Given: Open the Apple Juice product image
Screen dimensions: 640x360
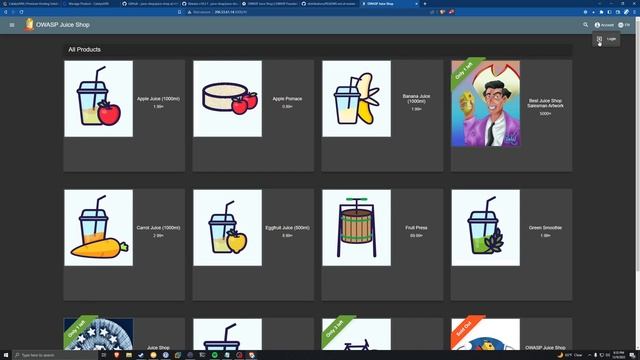Looking at the screenshot, I should 98,99.
